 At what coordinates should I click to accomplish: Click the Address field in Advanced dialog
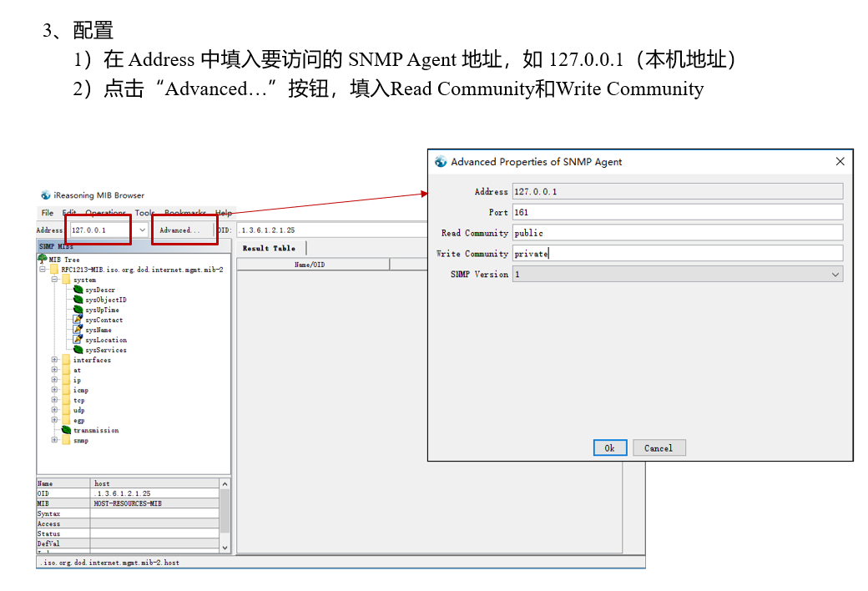678,191
